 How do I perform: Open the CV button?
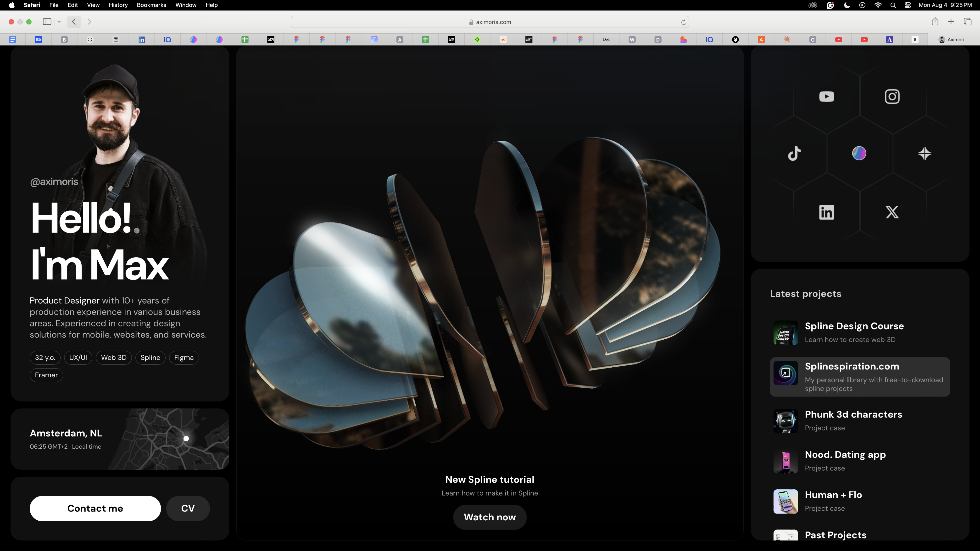pyautogui.click(x=188, y=508)
